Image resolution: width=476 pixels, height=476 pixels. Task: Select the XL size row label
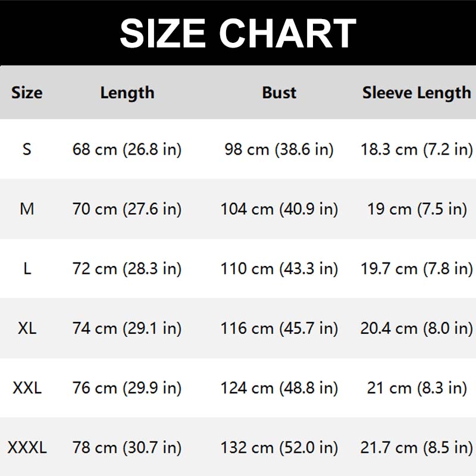27,328
